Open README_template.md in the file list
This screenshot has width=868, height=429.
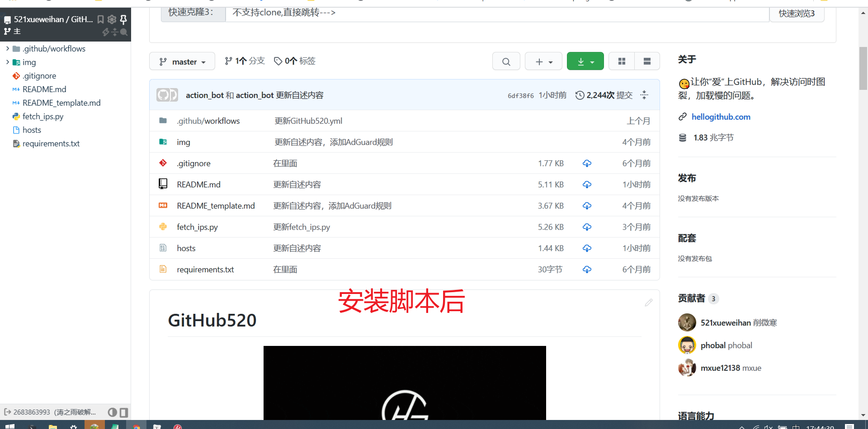(216, 206)
